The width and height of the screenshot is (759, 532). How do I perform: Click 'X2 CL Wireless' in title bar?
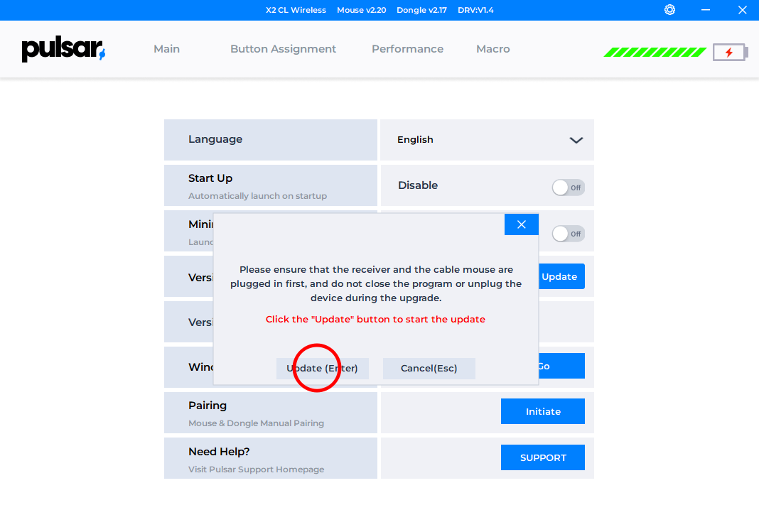pyautogui.click(x=296, y=10)
